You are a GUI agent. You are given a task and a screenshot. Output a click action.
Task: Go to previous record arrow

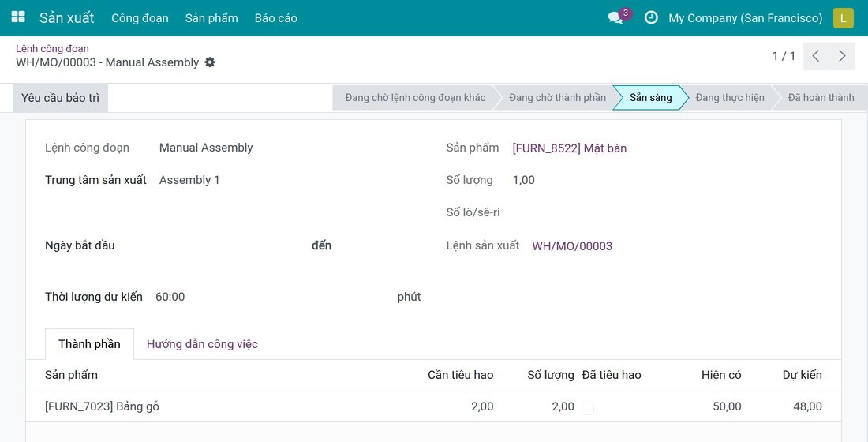click(815, 56)
